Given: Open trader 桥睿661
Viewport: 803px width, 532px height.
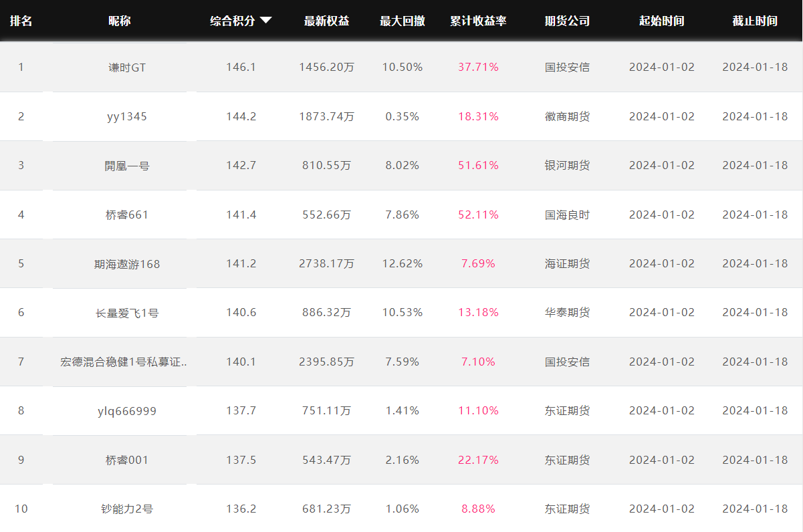Looking at the screenshot, I should point(127,215).
